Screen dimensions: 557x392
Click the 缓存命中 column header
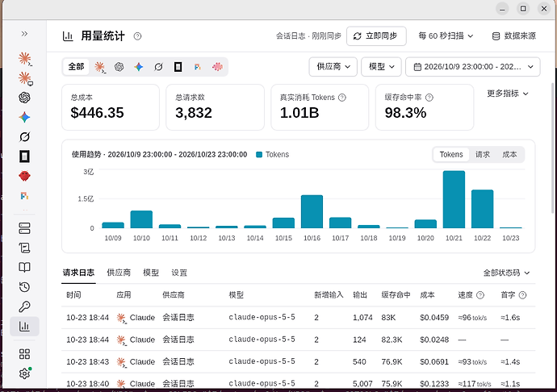click(396, 295)
